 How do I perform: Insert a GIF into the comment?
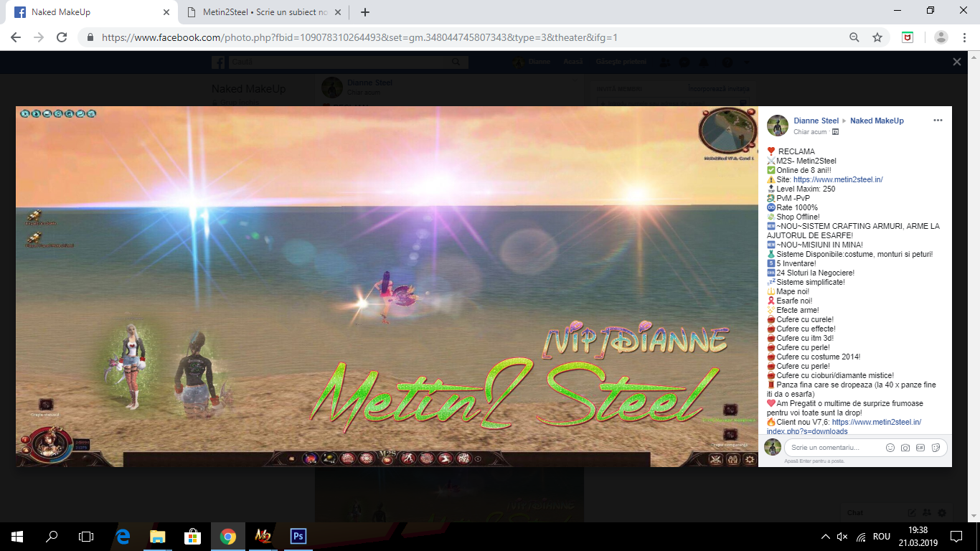[920, 448]
